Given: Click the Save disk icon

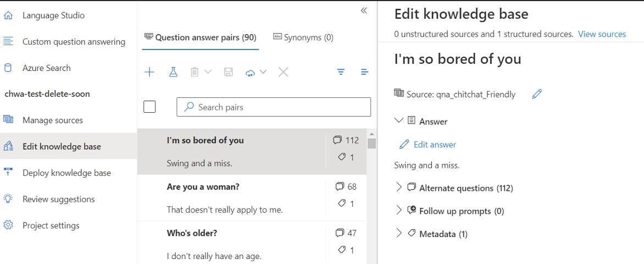Looking at the screenshot, I should 229,72.
